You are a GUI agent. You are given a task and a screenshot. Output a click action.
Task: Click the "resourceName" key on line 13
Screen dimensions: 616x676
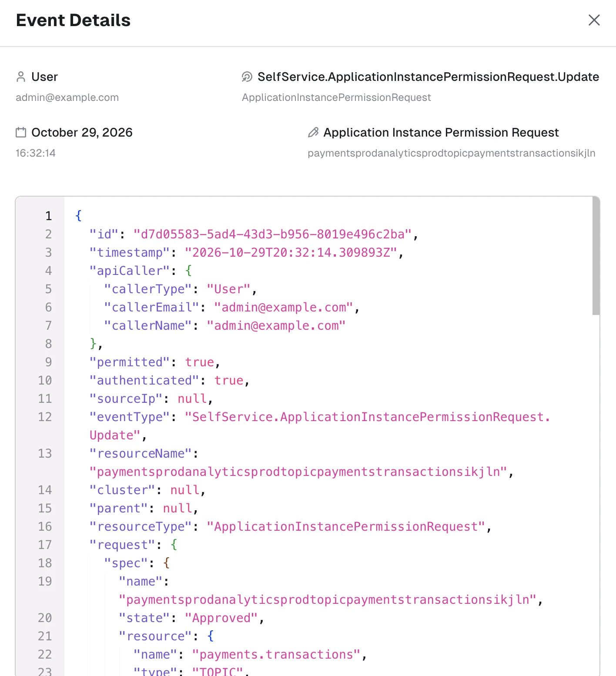(141, 454)
